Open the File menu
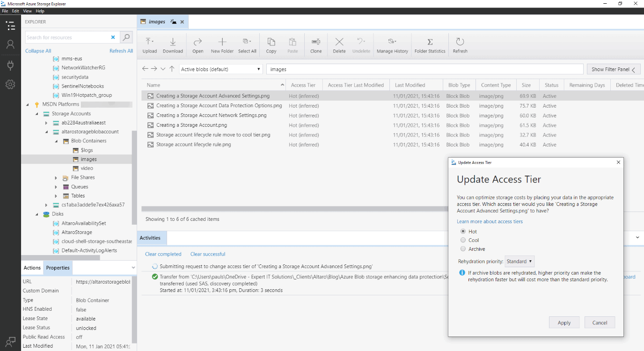644x351 pixels. (5, 11)
